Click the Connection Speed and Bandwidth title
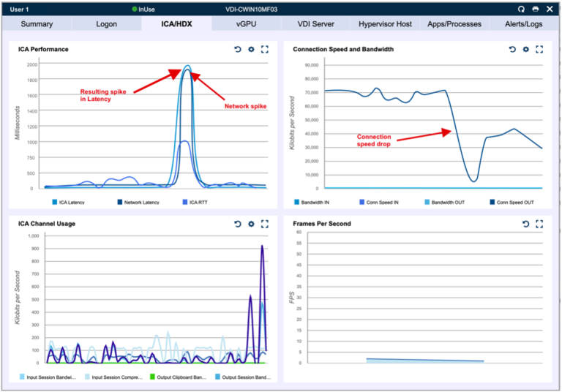Viewport: 562px width, 392px height. point(343,49)
